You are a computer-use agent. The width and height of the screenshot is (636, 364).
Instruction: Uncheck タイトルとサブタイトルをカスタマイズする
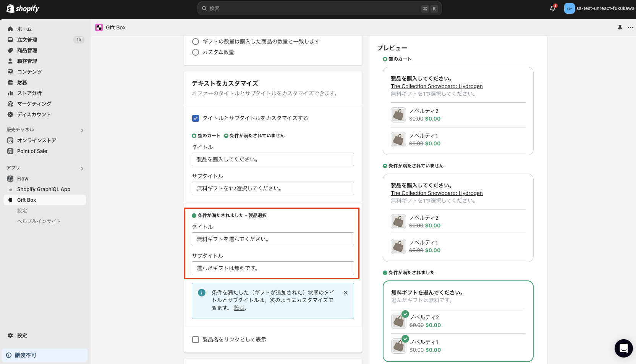(x=196, y=118)
